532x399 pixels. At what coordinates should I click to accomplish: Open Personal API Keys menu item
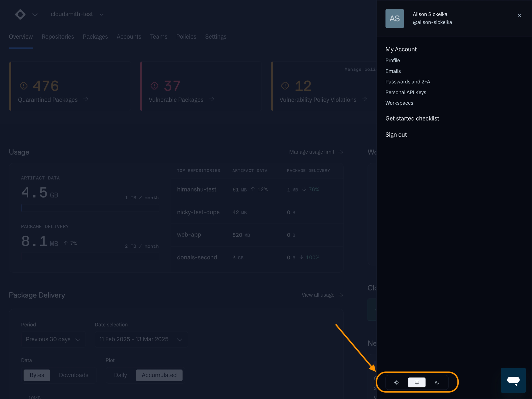click(406, 92)
